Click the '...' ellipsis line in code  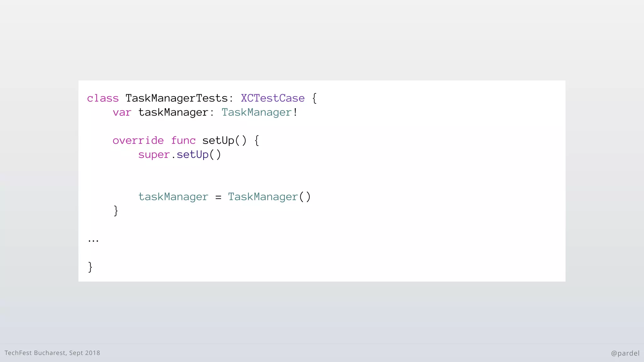coord(93,241)
